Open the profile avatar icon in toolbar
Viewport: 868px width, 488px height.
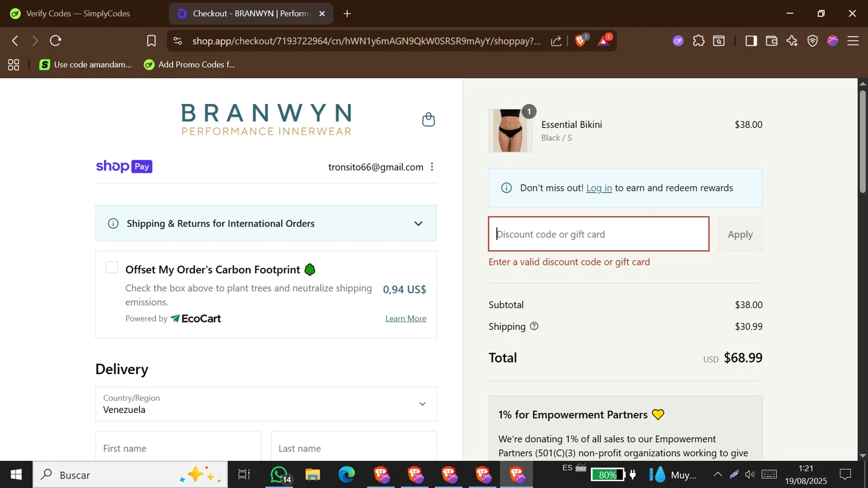pyautogui.click(x=833, y=40)
